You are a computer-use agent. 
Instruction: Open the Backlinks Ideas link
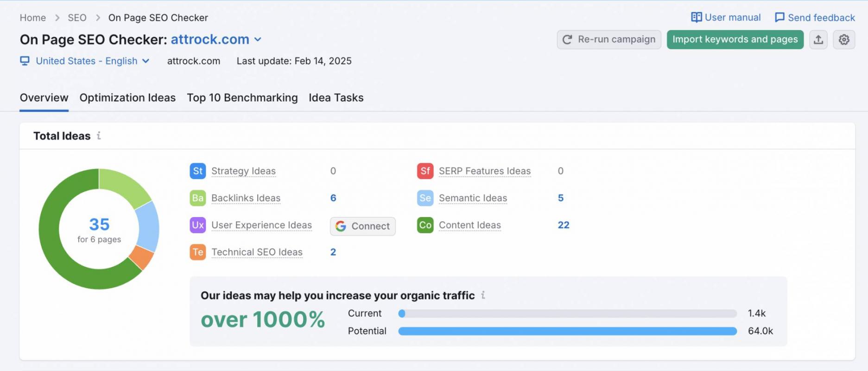246,198
